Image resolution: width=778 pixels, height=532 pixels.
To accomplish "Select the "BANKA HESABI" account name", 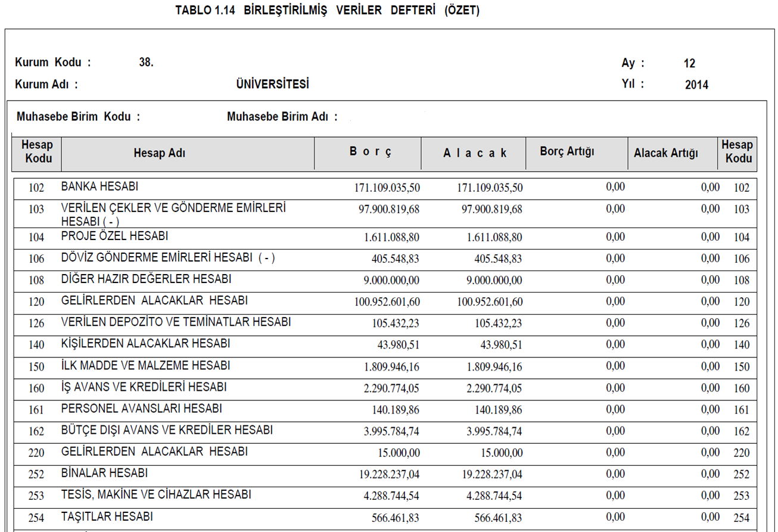I will pyautogui.click(x=99, y=186).
